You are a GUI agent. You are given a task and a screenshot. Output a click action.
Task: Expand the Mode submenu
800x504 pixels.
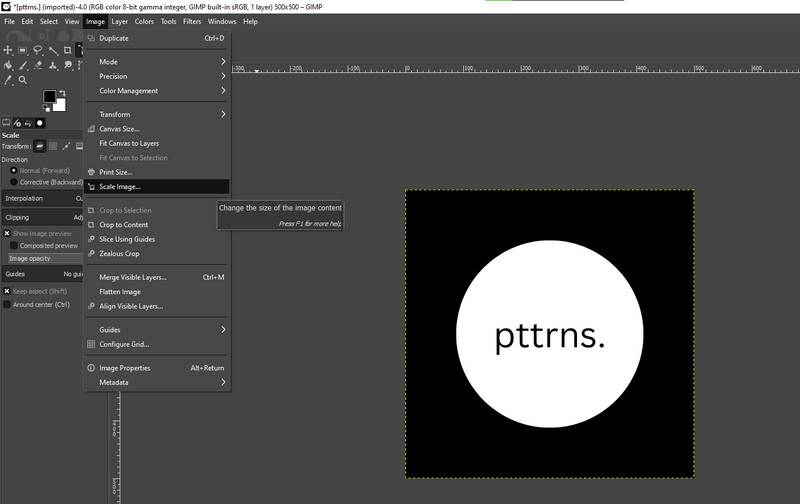[x=157, y=62]
